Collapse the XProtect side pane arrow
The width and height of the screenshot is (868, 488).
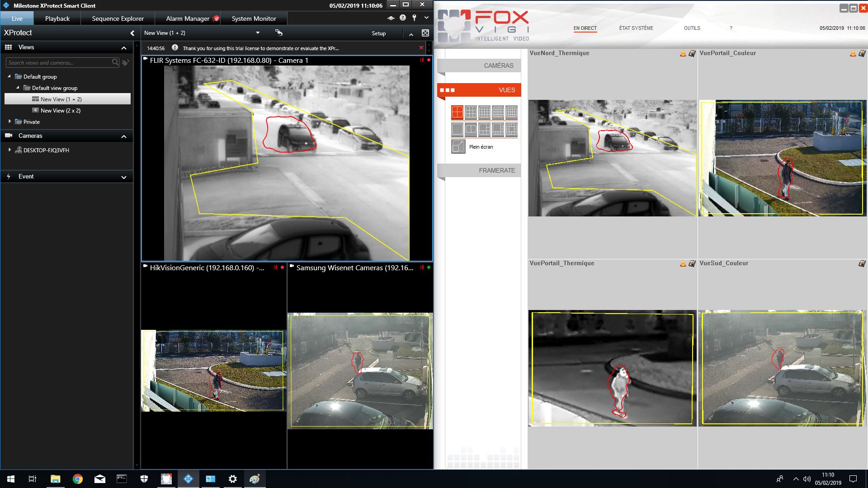point(132,33)
